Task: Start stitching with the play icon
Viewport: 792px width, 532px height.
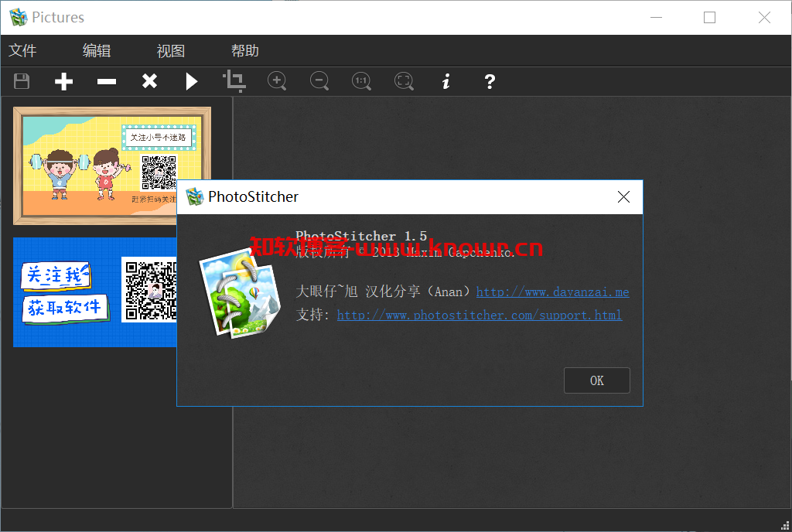Action: (192, 81)
